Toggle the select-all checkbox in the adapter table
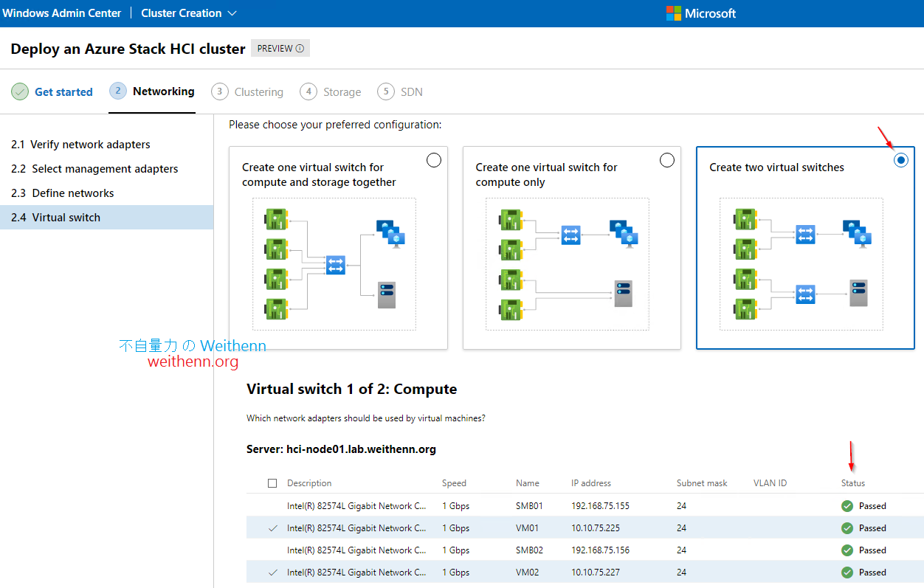Screen dimensions: 924x588 point(272,482)
